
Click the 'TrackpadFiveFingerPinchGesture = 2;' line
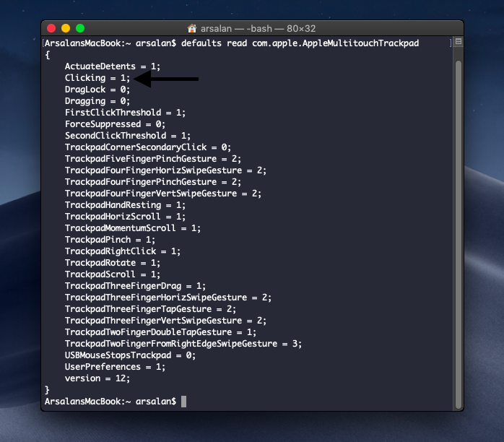[153, 159]
